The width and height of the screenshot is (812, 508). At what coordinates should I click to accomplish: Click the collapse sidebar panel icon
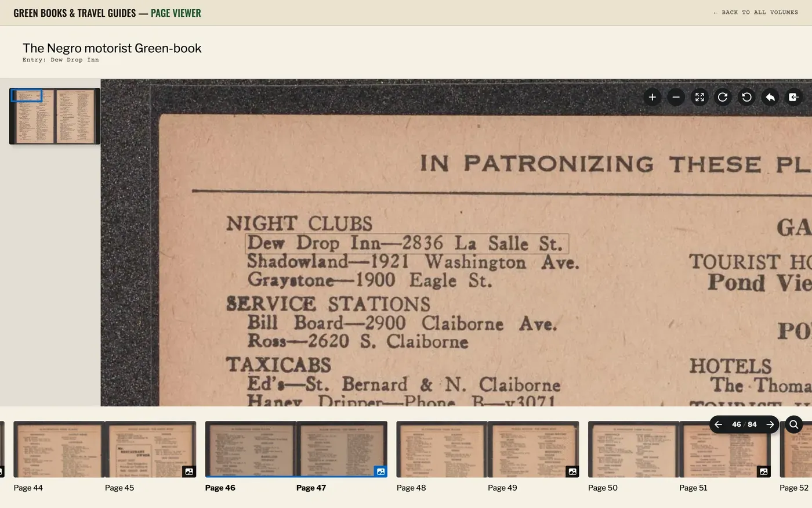[793, 97]
